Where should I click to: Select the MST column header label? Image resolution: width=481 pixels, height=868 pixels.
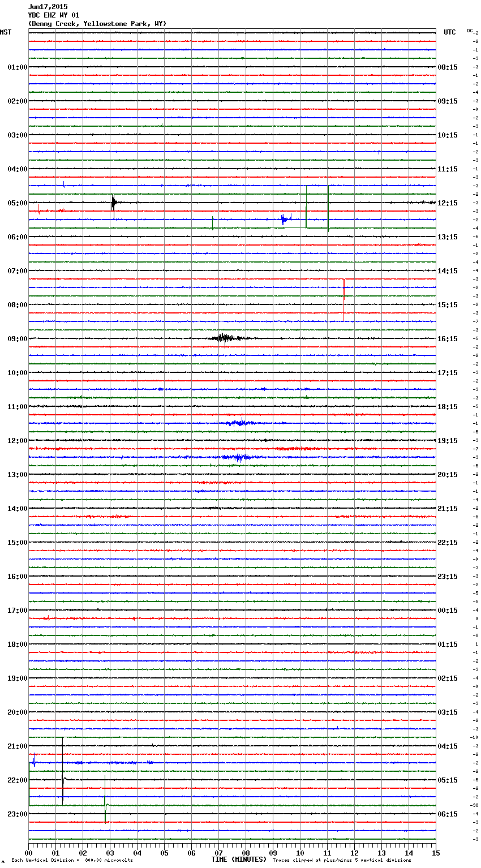pos(6,32)
